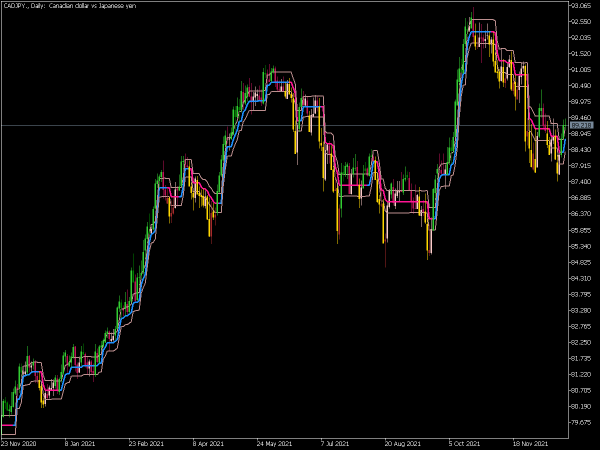Click the 24 May 2021 date label
The width and height of the screenshot is (600, 450).
click(274, 444)
